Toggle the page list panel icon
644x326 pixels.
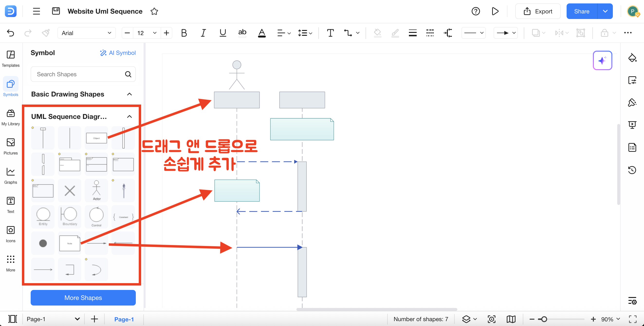(x=12, y=319)
